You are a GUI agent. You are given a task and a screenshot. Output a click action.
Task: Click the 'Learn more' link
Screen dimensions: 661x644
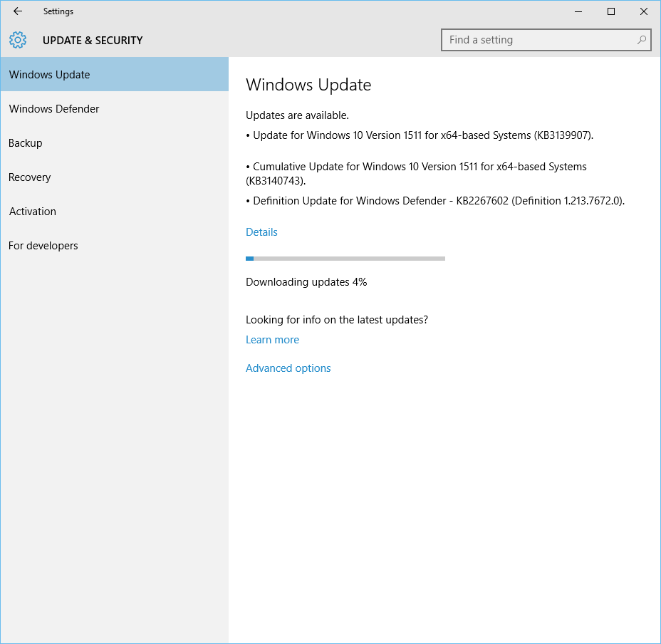[x=272, y=340]
